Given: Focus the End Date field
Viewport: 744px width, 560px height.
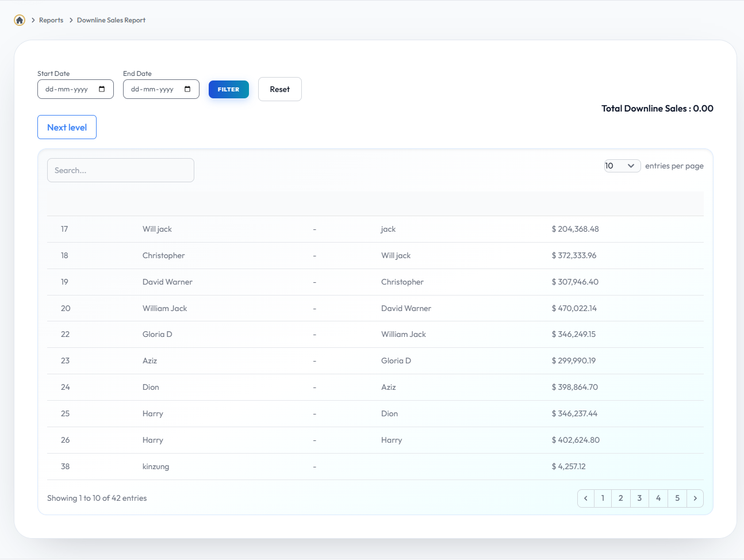Looking at the screenshot, I should [x=161, y=89].
